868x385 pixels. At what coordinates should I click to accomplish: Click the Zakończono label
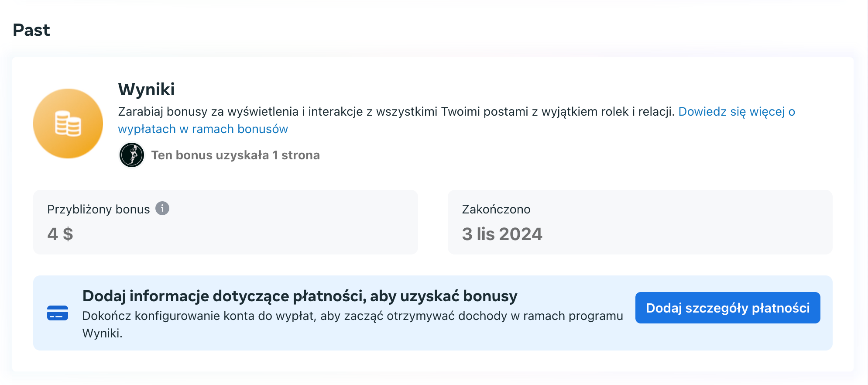pos(496,210)
